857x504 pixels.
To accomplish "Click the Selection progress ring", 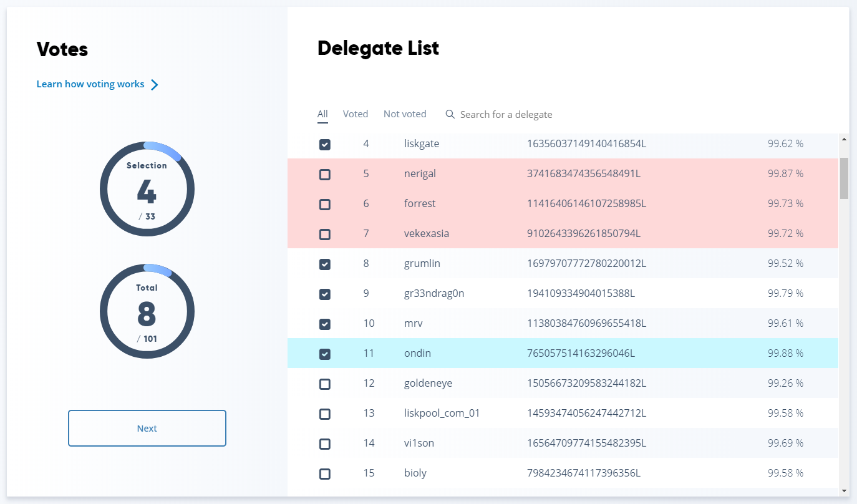I will click(147, 189).
